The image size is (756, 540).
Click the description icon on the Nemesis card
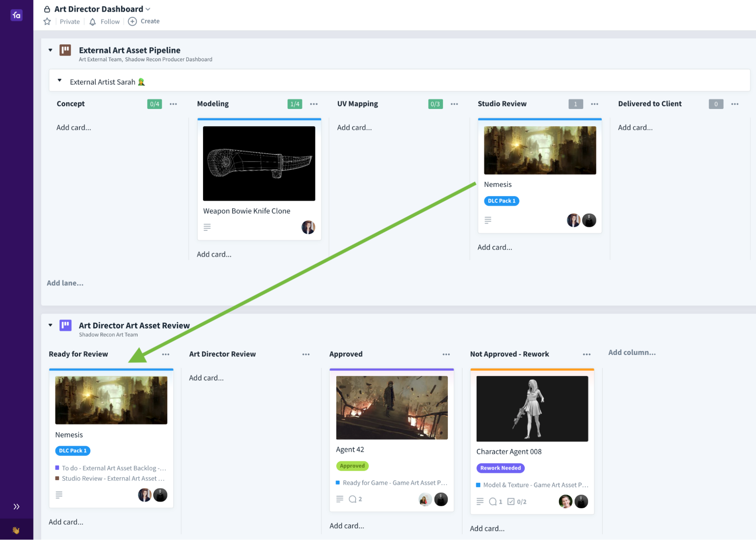click(x=488, y=220)
